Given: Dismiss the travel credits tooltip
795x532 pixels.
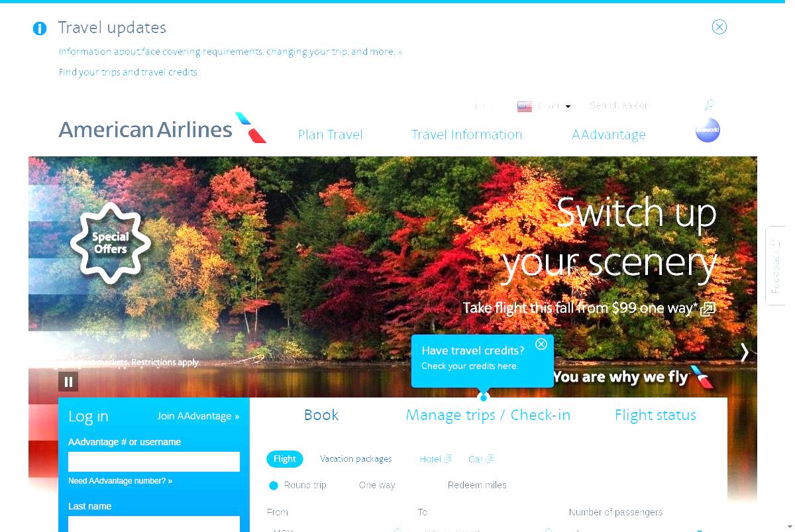Looking at the screenshot, I should [x=541, y=344].
